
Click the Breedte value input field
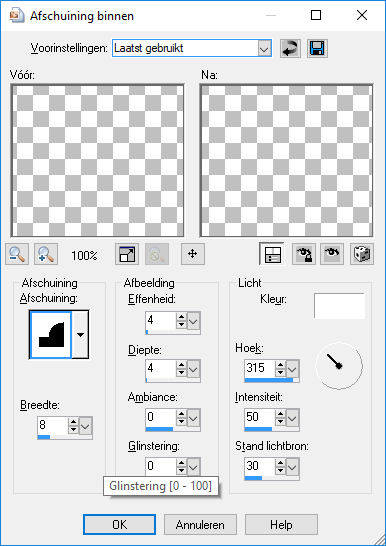53,425
